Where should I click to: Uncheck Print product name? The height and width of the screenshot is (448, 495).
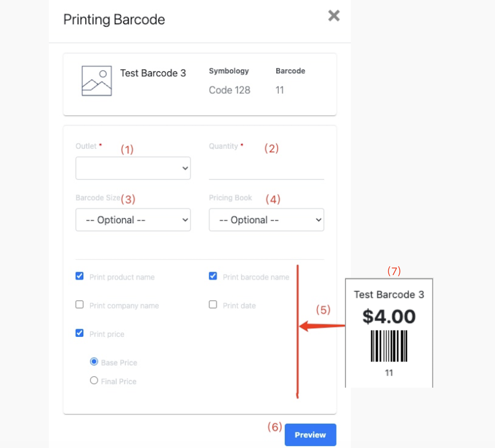(x=79, y=276)
